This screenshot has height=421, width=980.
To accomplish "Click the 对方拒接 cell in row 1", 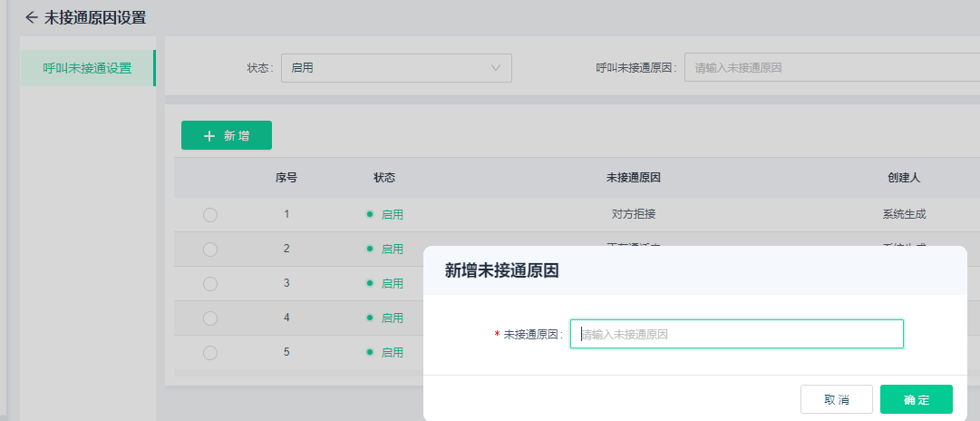I will [634, 215].
